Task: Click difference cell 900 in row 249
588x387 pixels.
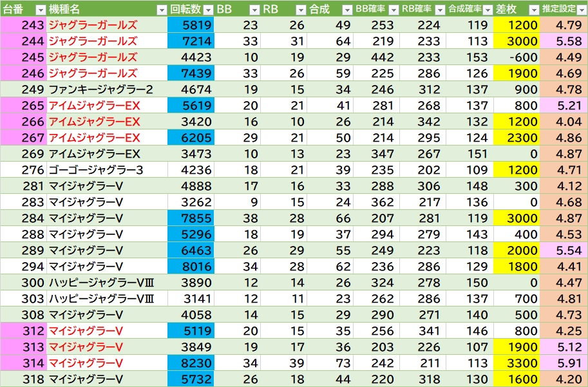Action: tap(517, 90)
